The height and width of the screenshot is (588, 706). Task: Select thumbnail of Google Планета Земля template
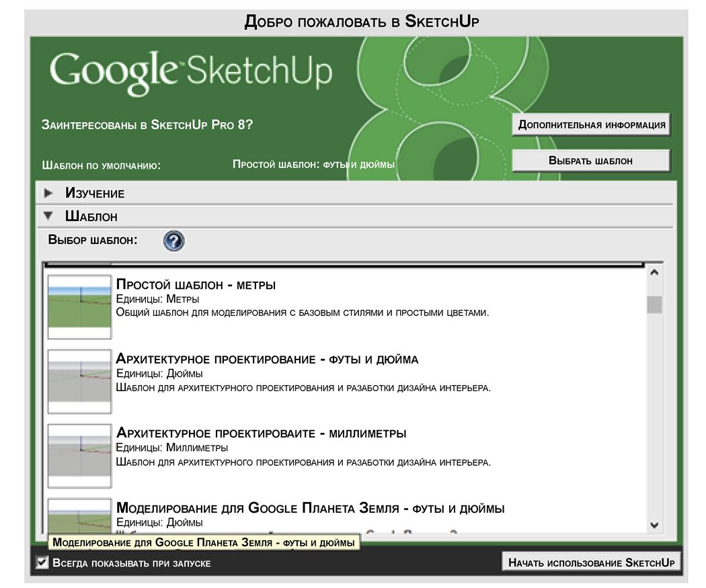[x=79, y=515]
